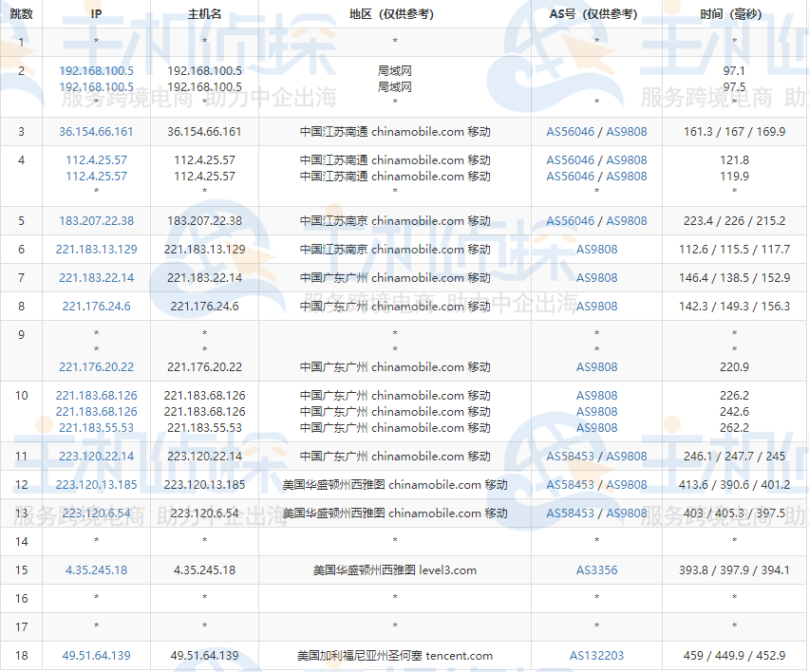Open the AS3356 link on hop 15

[596, 570]
